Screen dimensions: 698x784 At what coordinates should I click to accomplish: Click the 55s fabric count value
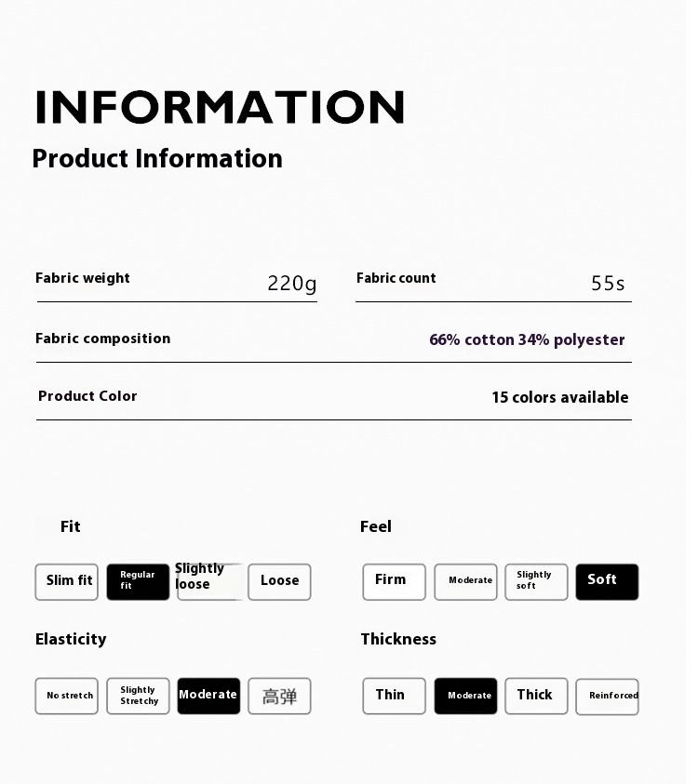coord(608,284)
